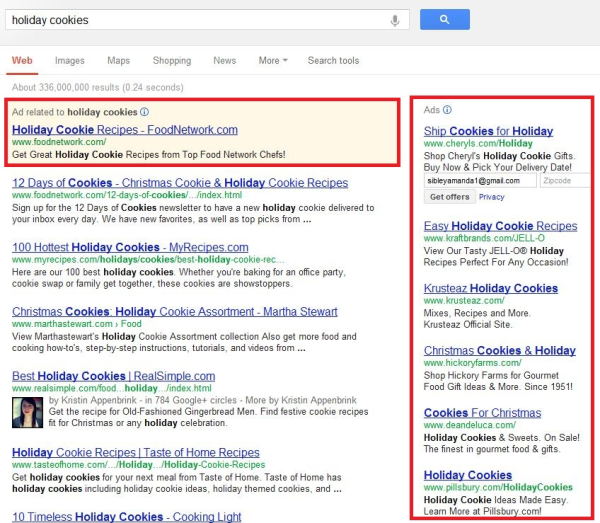This screenshot has width=600, height=523.
Task: Click the info icon next to Ads heading
Action: coord(447,110)
